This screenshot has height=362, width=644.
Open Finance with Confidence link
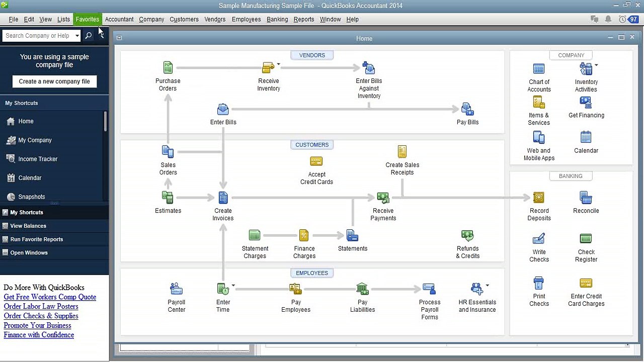(39, 335)
